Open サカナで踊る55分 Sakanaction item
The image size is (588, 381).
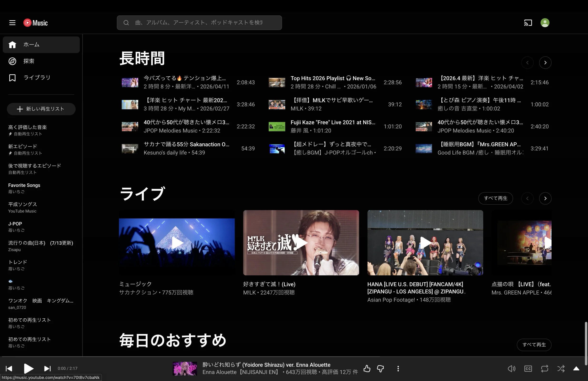pos(186,145)
